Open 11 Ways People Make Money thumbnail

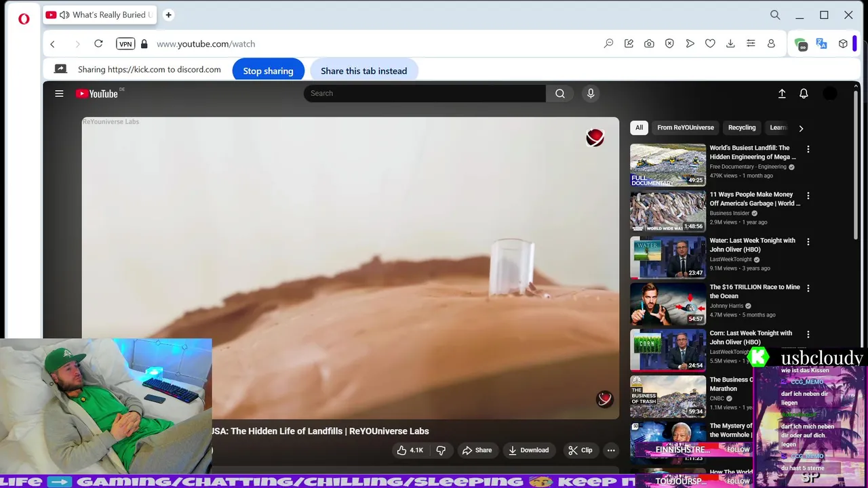668,211
